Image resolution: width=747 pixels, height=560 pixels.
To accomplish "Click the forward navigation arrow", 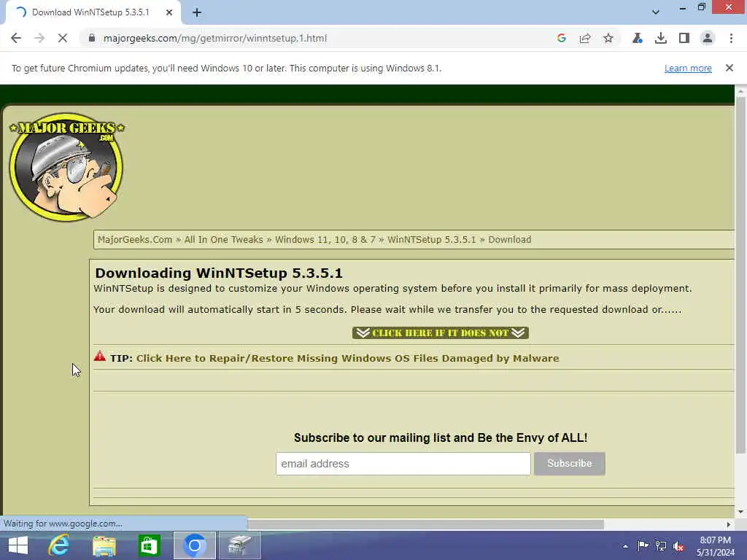I will pos(39,38).
